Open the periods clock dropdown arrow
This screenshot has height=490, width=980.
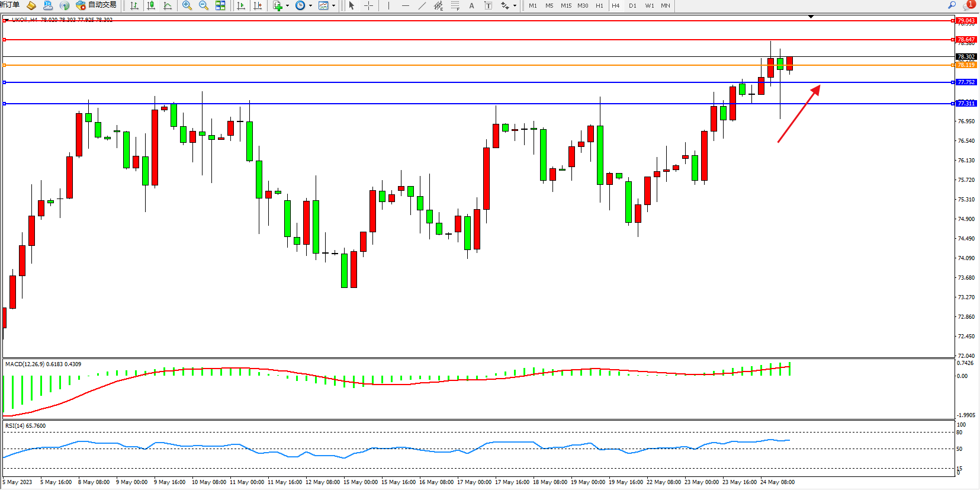(x=310, y=5)
